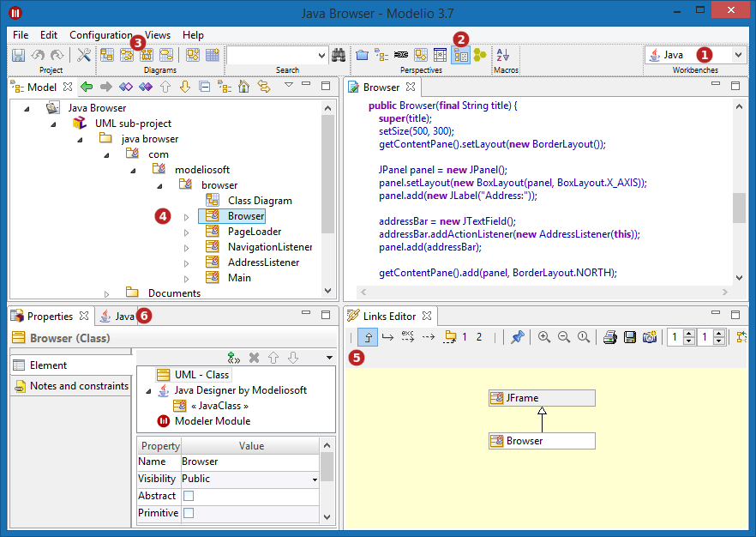Check the Primitive checkbox
This screenshot has width=756, height=537.
point(189,512)
